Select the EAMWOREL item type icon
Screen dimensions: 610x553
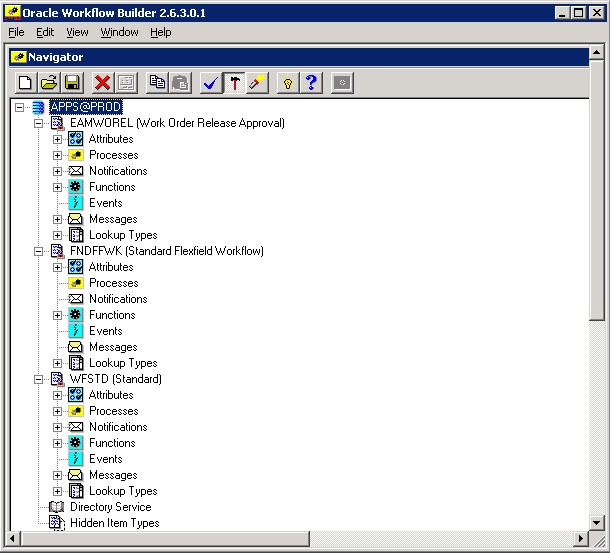click(58, 123)
